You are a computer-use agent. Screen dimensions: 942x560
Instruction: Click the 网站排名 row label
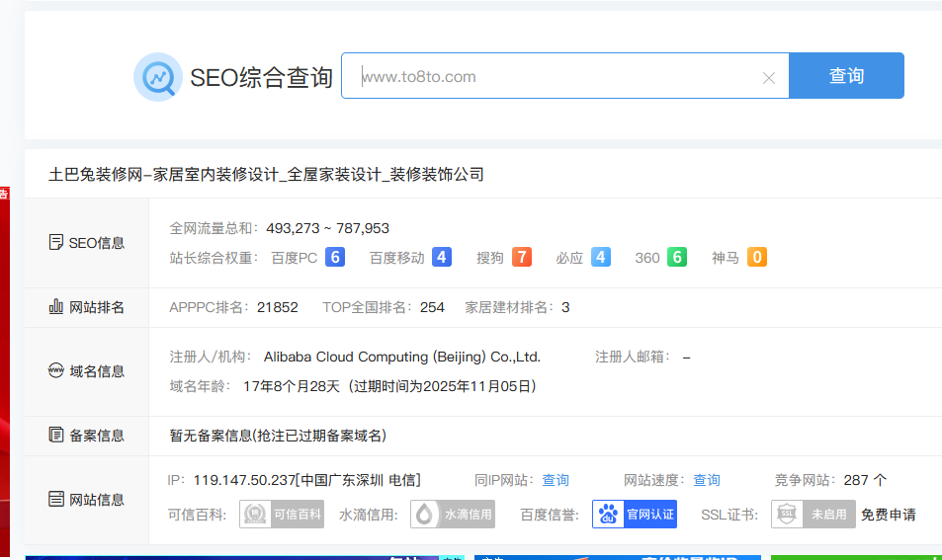(97, 307)
